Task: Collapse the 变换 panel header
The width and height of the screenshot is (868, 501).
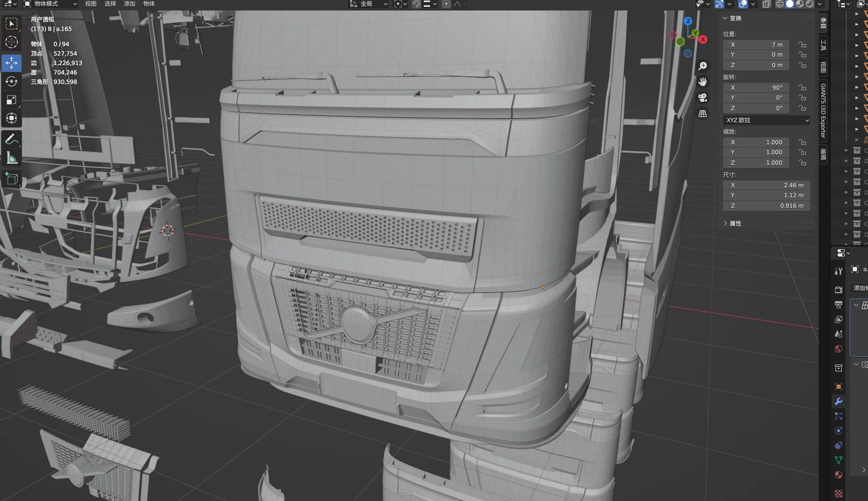Action: click(x=734, y=17)
